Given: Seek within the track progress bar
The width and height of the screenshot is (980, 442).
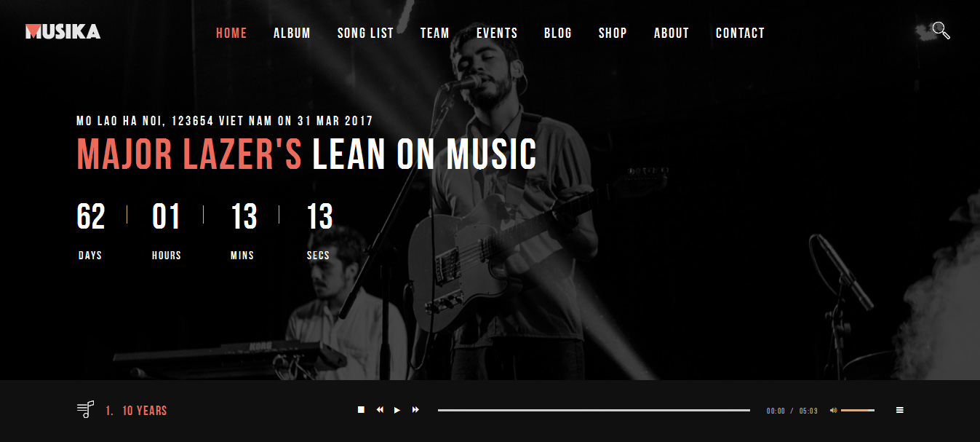Looking at the screenshot, I should pos(594,410).
